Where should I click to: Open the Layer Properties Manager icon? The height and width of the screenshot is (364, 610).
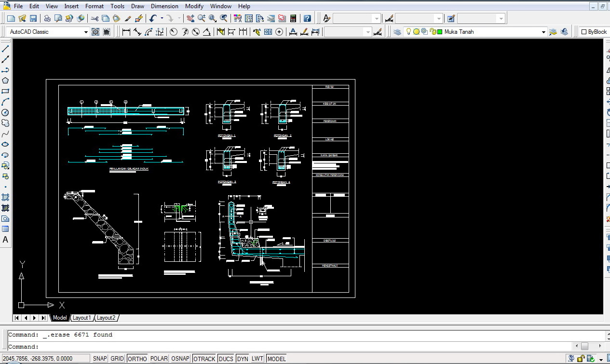397,32
